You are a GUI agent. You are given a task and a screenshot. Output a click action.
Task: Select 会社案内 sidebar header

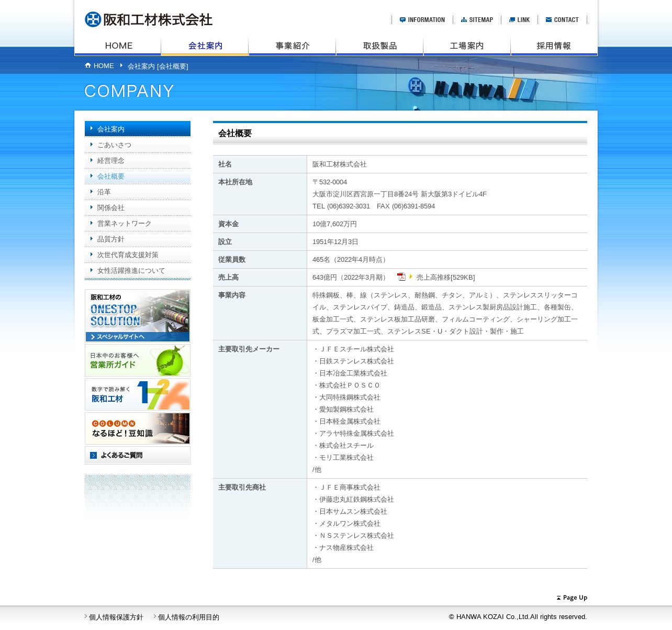pos(138,129)
